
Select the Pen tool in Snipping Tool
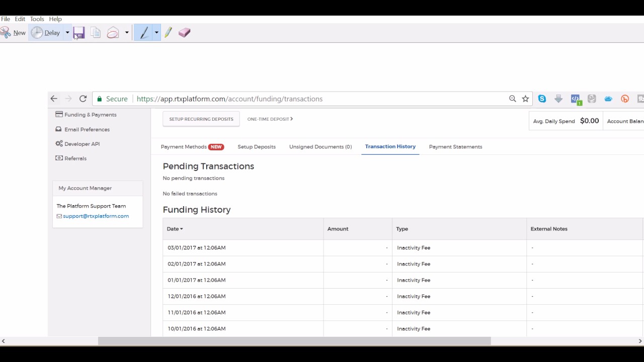click(144, 33)
